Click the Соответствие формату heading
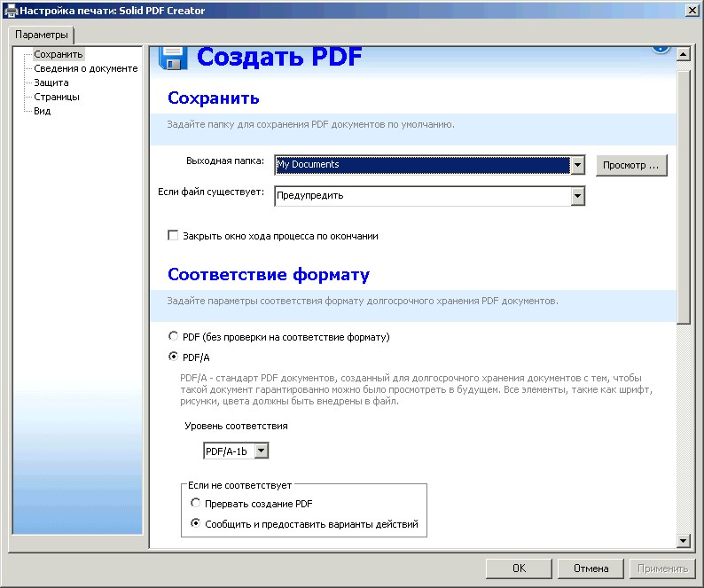The height and width of the screenshot is (588, 704). (269, 274)
